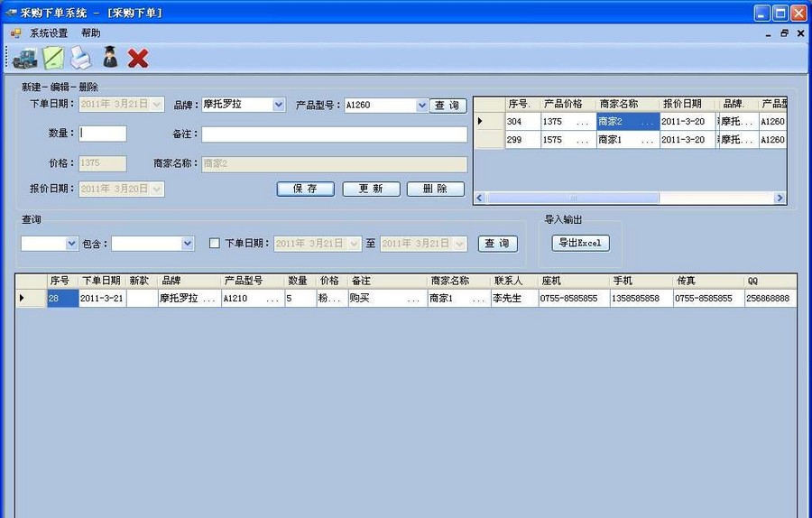Open the 系统设置 menu
The height and width of the screenshot is (518, 812).
(49, 33)
